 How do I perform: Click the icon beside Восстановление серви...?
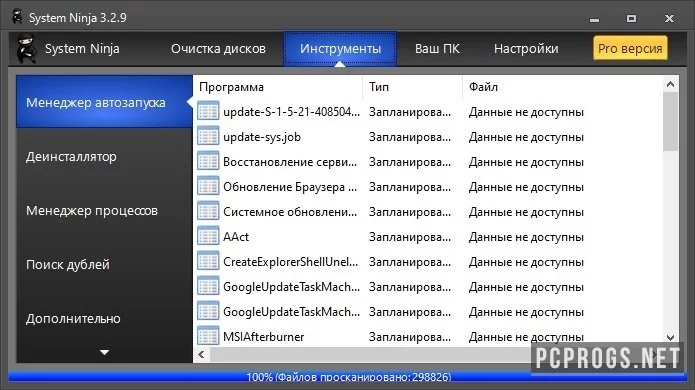coord(208,161)
